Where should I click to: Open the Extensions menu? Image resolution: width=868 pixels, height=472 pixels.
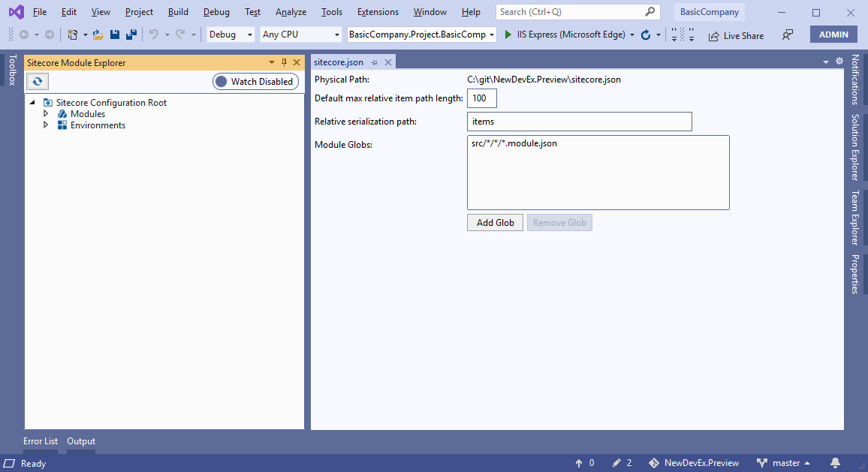click(x=378, y=11)
